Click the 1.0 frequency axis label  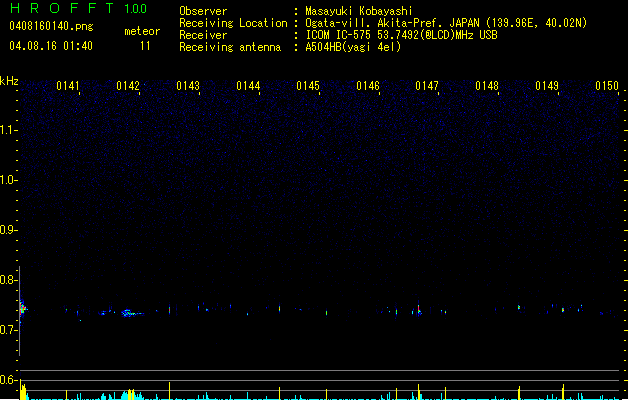tap(8, 180)
